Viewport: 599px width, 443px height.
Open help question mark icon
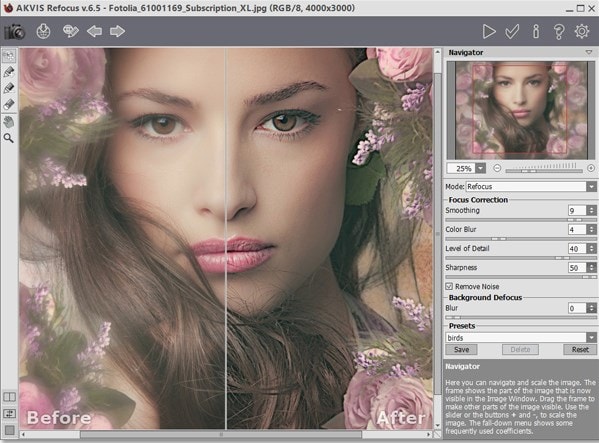[559, 32]
